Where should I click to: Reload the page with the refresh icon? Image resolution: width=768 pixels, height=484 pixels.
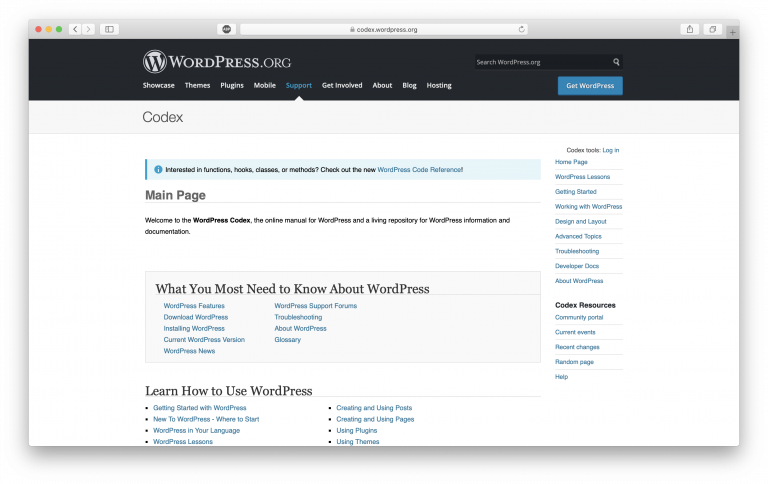point(522,29)
